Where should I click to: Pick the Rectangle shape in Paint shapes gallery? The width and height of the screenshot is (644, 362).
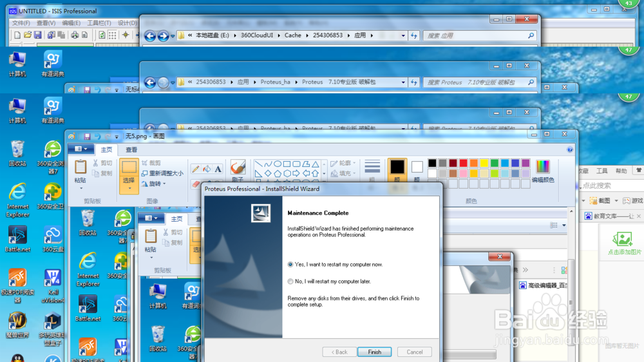287,164
